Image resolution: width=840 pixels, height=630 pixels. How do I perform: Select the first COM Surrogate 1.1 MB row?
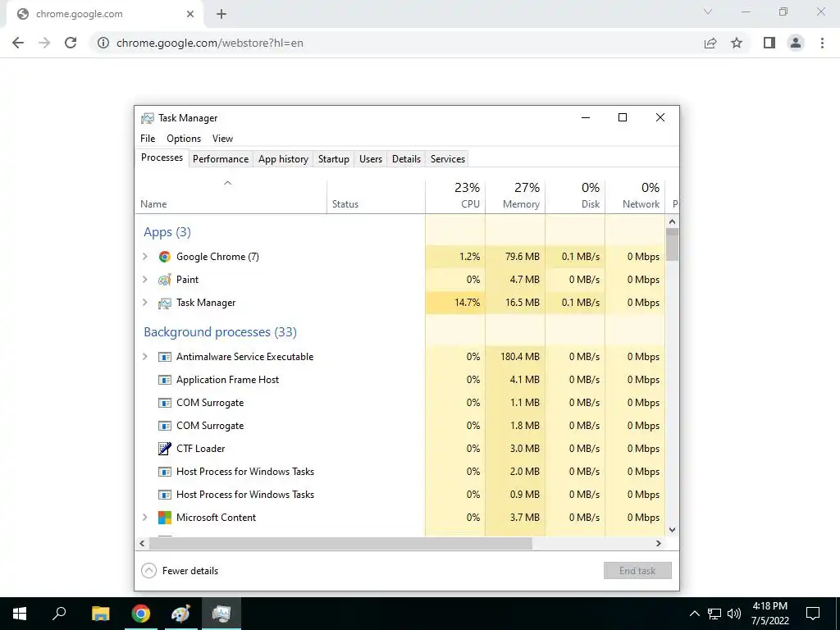pyautogui.click(x=400, y=403)
